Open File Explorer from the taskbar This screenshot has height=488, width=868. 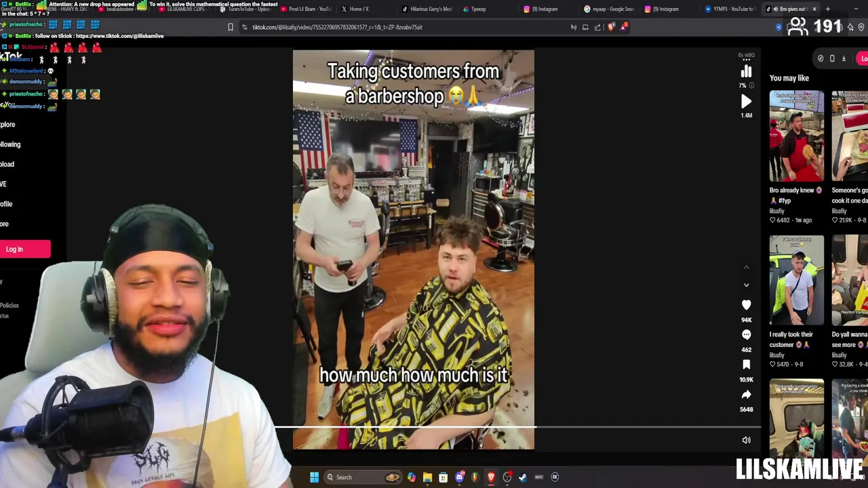click(427, 477)
